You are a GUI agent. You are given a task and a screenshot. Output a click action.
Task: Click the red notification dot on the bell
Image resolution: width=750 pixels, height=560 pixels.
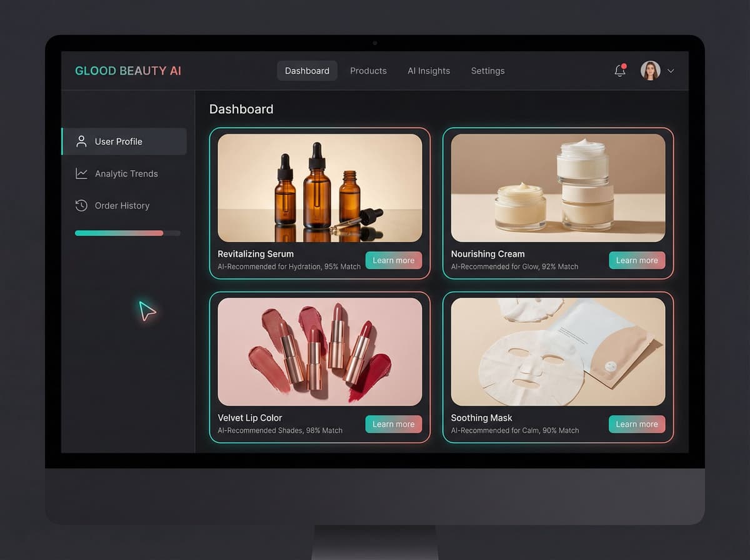(625, 65)
